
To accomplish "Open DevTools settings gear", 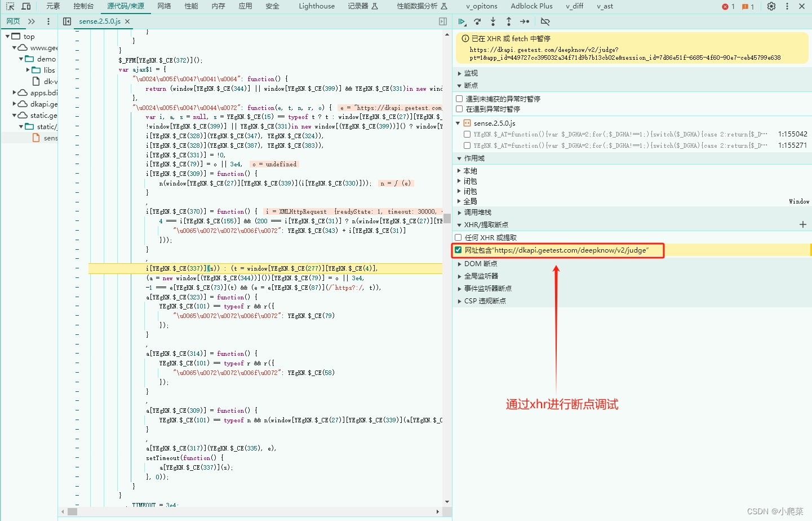I will coord(771,6).
